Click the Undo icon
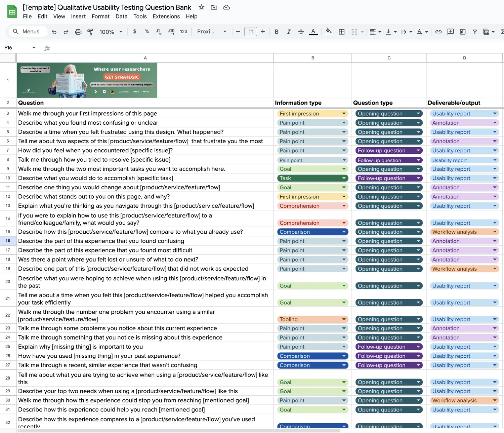The image size is (504, 433). pos(54,32)
